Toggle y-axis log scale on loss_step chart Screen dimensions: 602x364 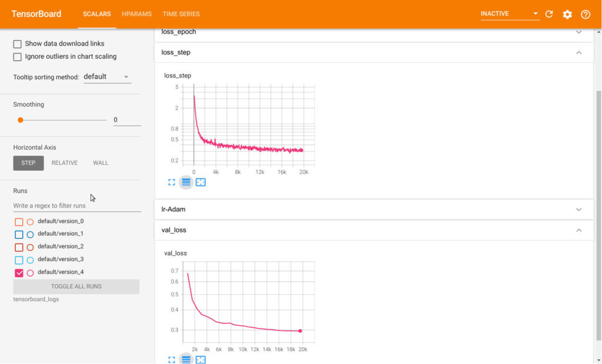click(x=186, y=182)
